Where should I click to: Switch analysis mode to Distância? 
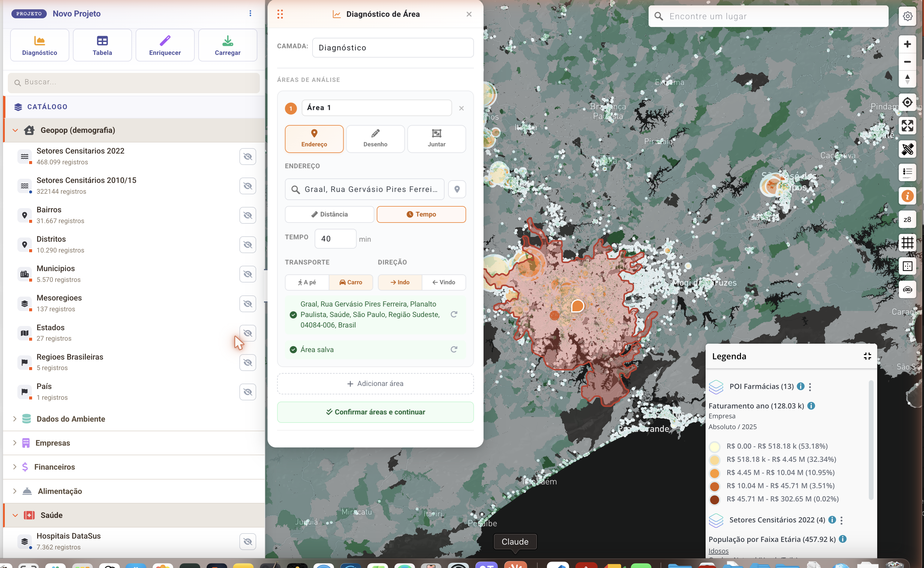(329, 214)
